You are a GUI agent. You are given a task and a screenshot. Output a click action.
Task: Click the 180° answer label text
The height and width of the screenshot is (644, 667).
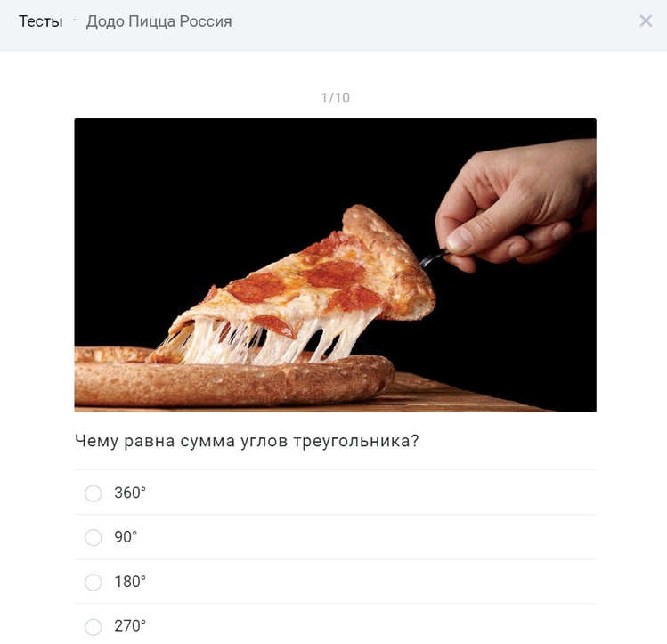[x=130, y=582]
